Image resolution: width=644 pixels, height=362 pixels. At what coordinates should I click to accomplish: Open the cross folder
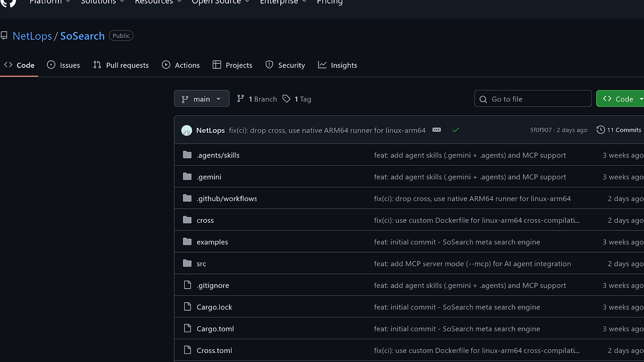[x=205, y=220]
